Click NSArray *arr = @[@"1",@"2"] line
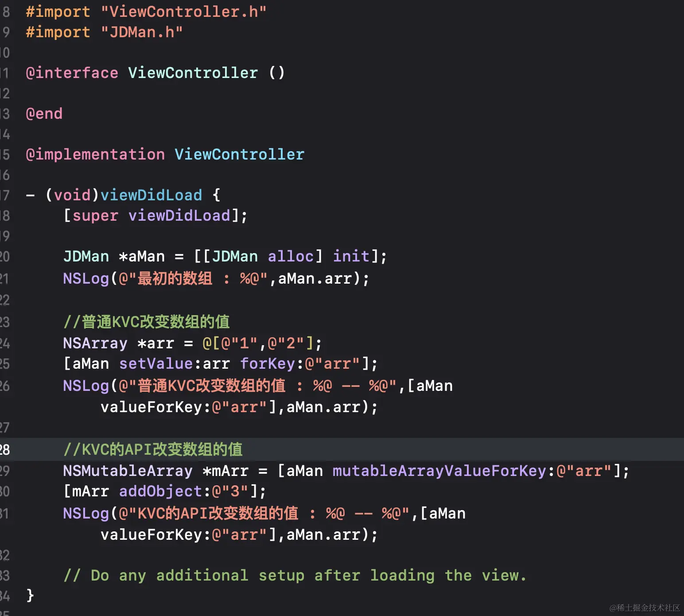 (193, 343)
